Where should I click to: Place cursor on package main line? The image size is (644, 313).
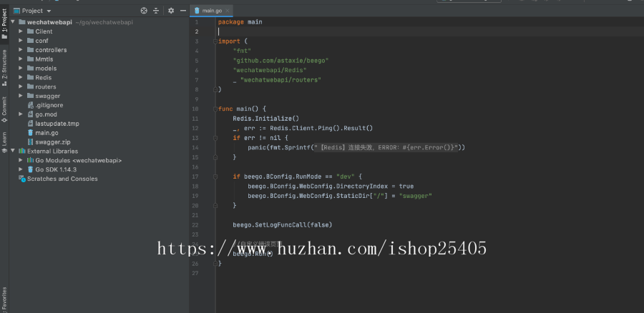(x=240, y=21)
